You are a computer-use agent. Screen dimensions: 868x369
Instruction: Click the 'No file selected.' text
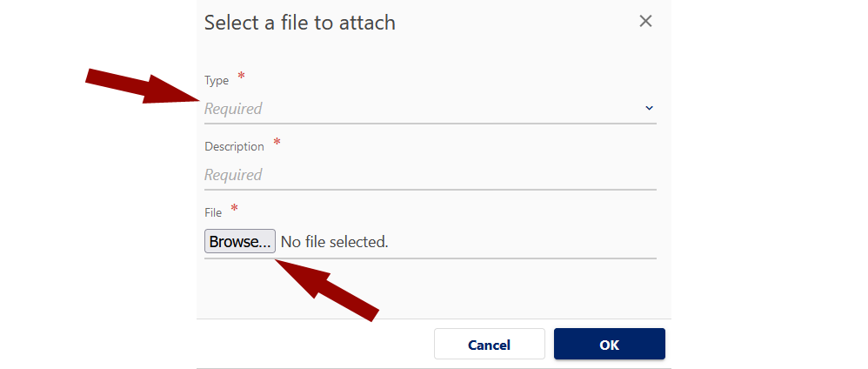pos(334,242)
